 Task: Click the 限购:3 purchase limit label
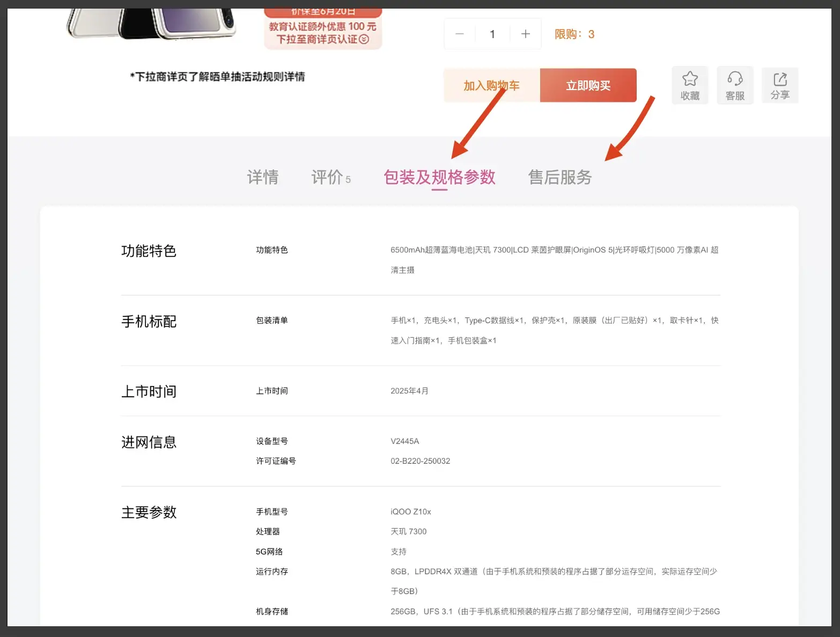[574, 34]
